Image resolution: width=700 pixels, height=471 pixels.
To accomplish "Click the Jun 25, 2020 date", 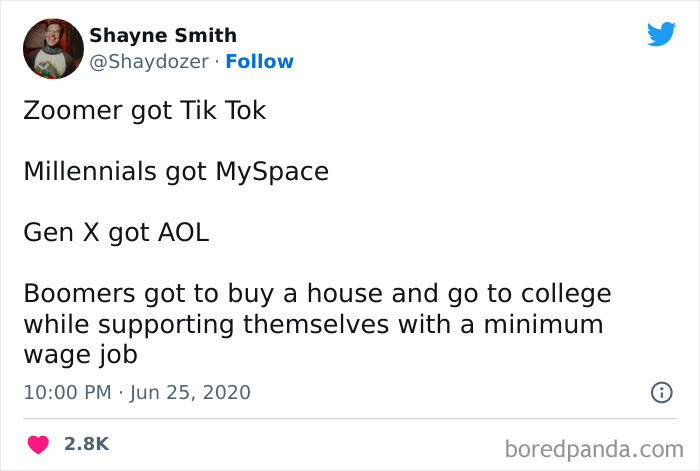I will (x=190, y=393).
